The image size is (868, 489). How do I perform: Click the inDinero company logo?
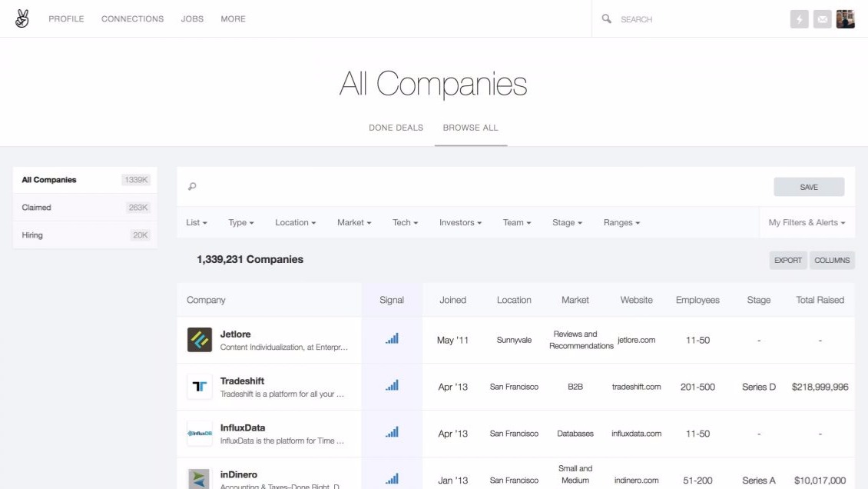199,478
